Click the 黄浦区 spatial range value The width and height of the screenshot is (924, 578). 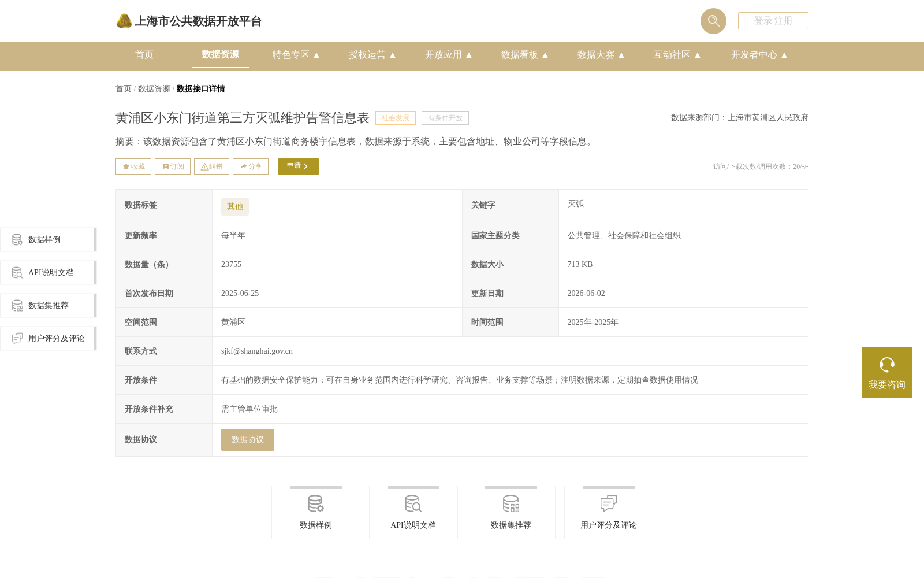tap(233, 322)
